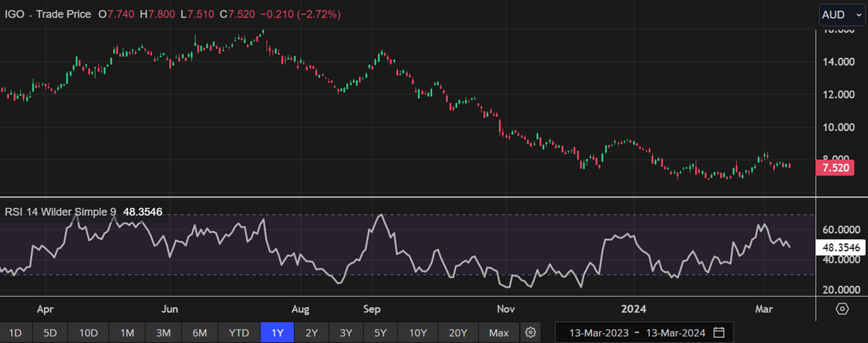Switch chart to 5Y range

pos(381,333)
